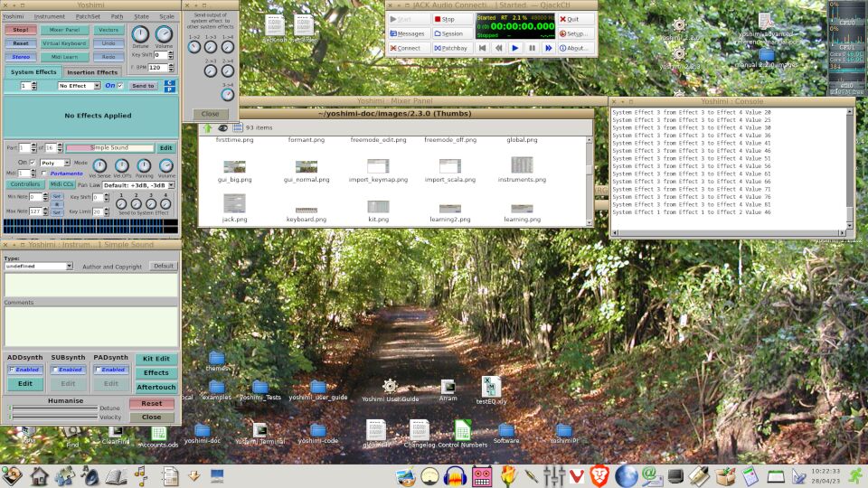Click the JACK transport rewind icon
Screen dimensions: 868x488
tap(497, 48)
